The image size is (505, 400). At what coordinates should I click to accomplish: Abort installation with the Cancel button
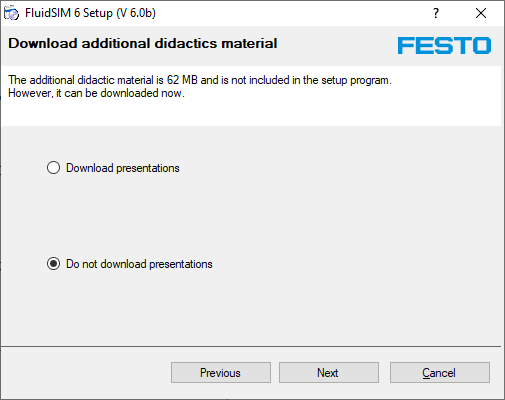(440, 373)
